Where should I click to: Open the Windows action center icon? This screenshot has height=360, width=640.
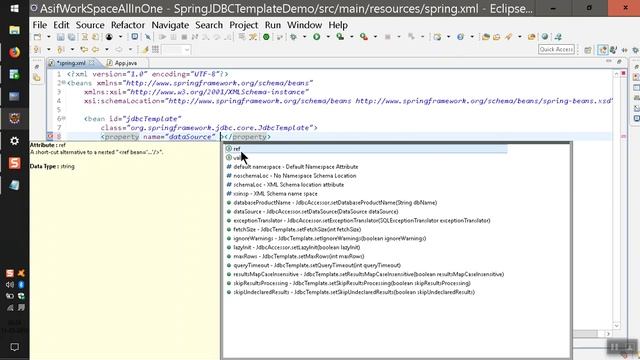tap(14, 347)
